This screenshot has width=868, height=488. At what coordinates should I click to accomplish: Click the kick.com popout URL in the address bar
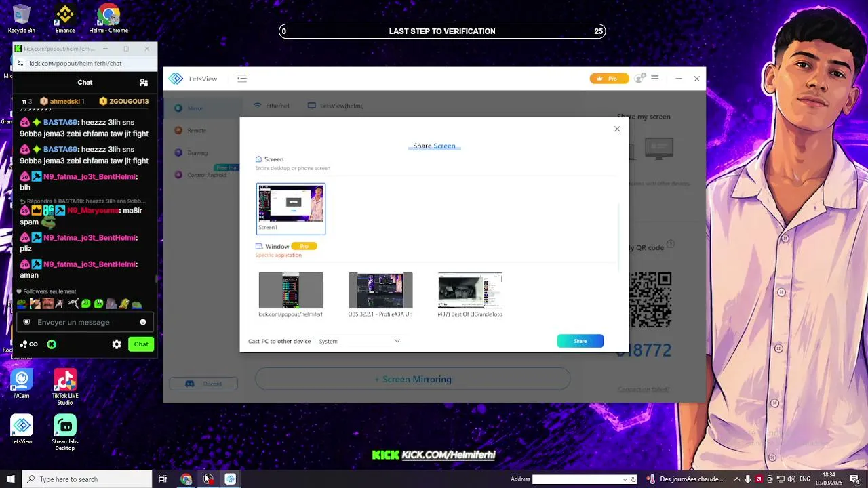tap(75, 63)
